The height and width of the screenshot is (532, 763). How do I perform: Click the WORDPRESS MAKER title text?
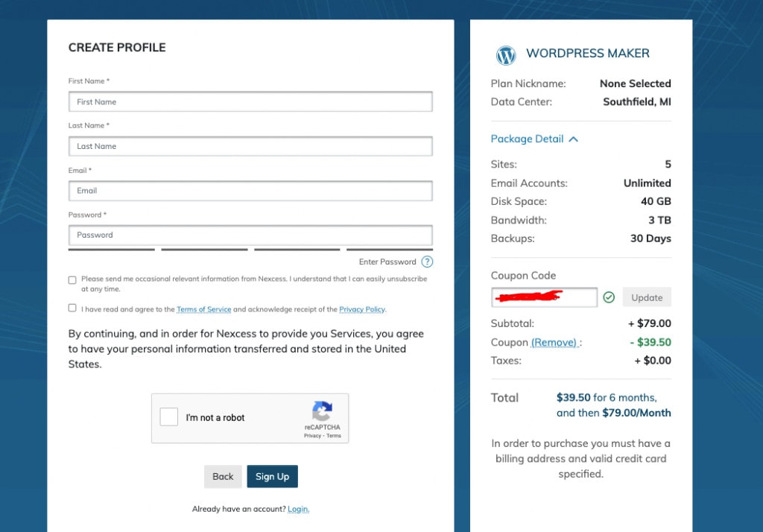click(x=588, y=53)
